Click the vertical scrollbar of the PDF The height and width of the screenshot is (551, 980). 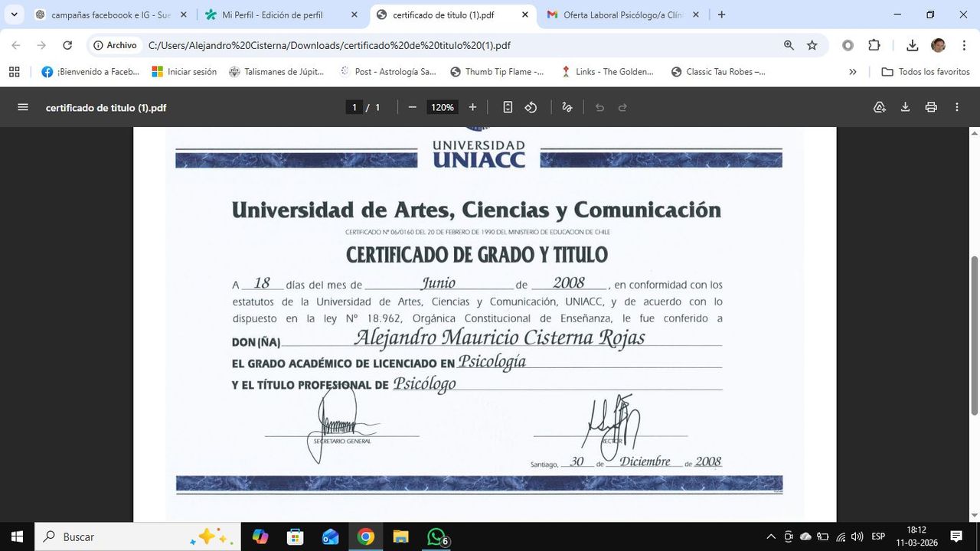click(974, 337)
